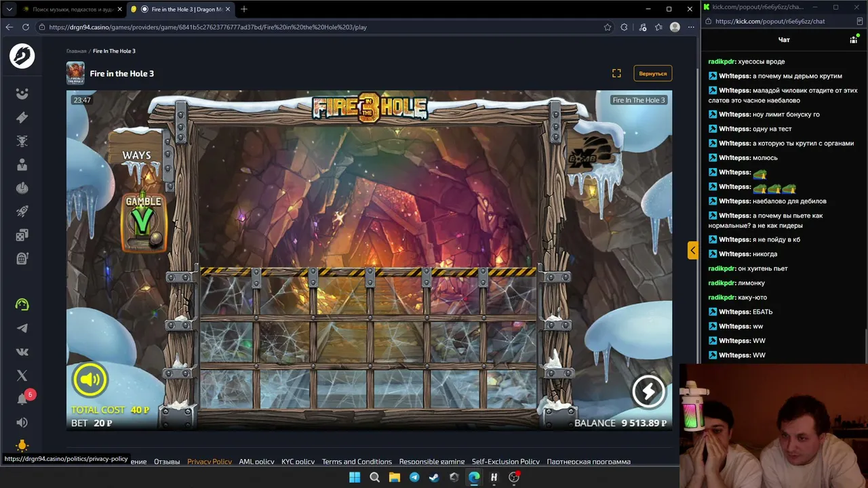Open the green support headset icon
The height and width of the screenshot is (488, 868).
[22, 304]
